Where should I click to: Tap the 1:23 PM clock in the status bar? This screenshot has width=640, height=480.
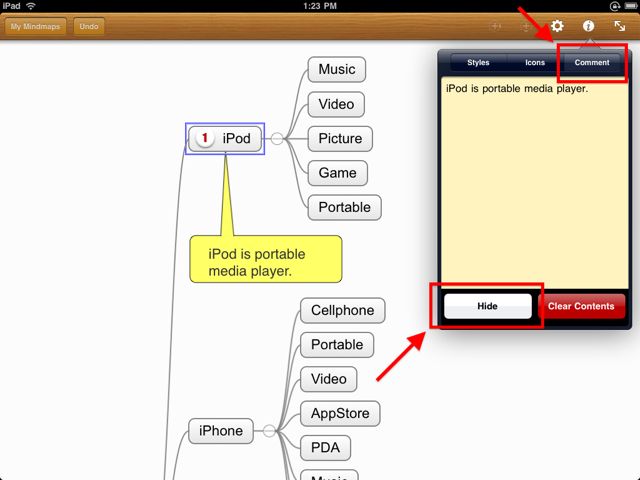pos(320,6)
